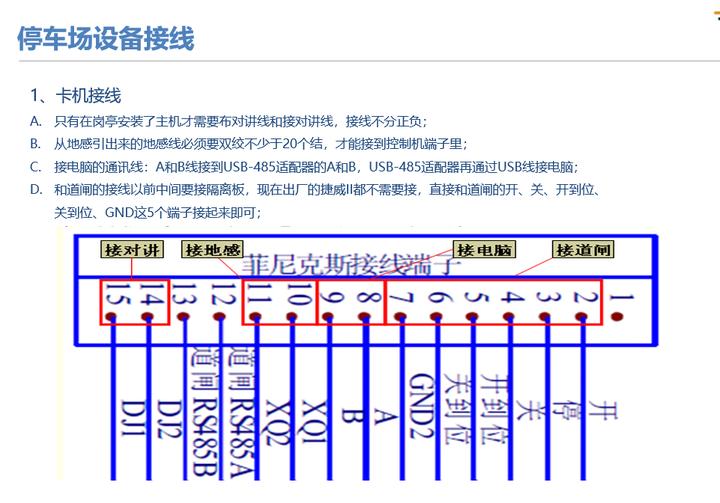Image resolution: width=720 pixels, height=503 pixels.
Task: Click terminal number 11
Action: 258,294
